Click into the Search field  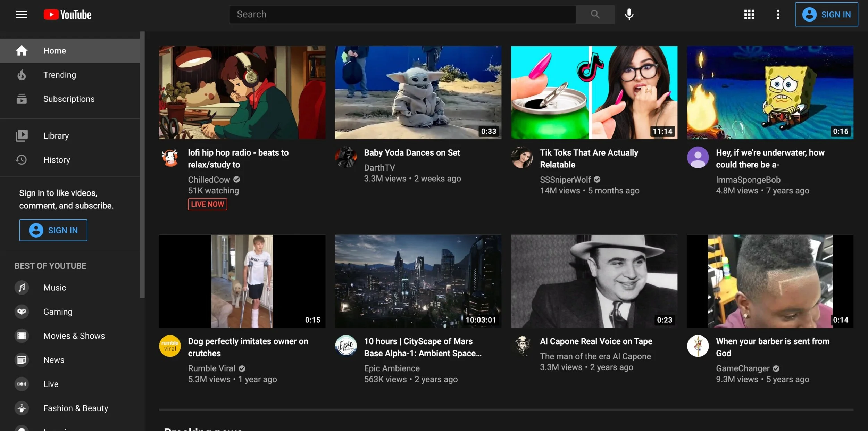402,15
